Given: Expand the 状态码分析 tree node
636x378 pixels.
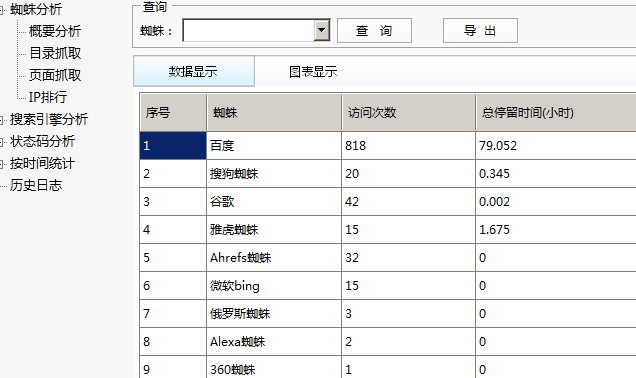Looking at the screenshot, I should [1, 142].
